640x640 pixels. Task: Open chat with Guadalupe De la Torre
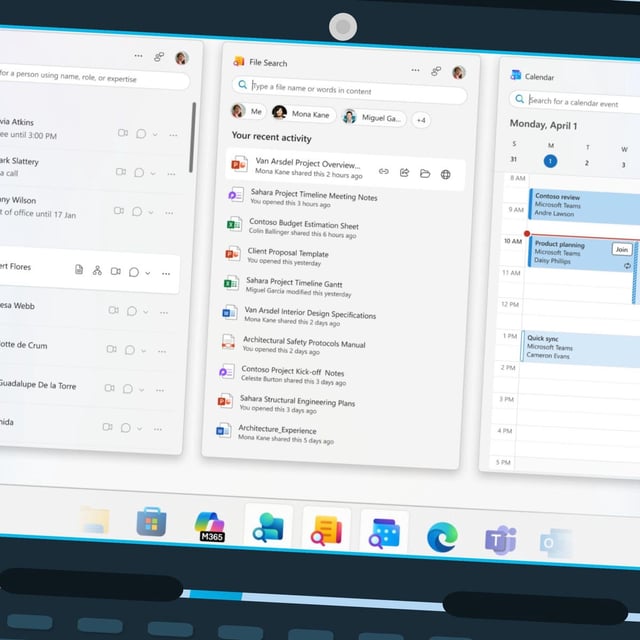click(128, 389)
